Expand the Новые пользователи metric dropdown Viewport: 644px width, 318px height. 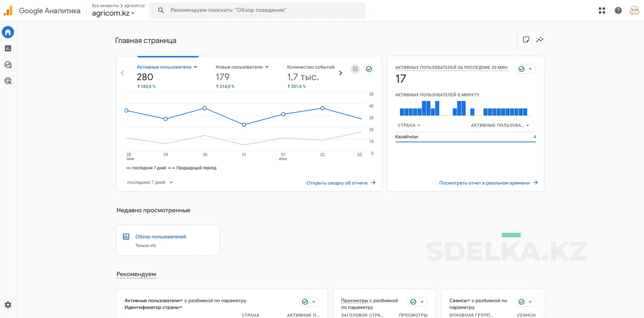coord(267,67)
